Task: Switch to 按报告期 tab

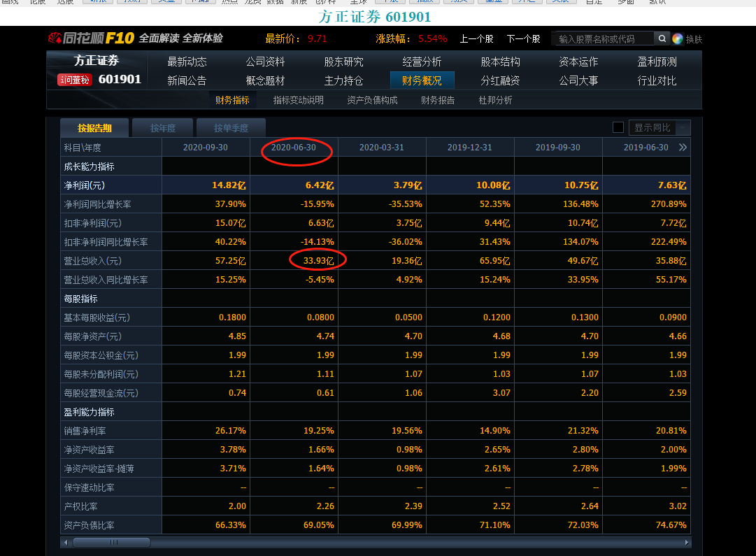Action: tap(94, 128)
